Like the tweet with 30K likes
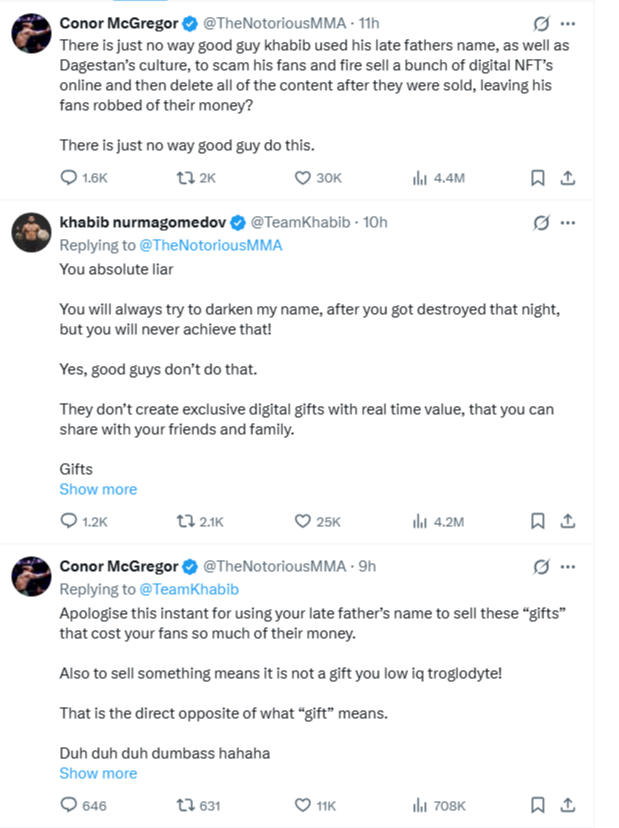This screenshot has width=619, height=828. pos(304,177)
